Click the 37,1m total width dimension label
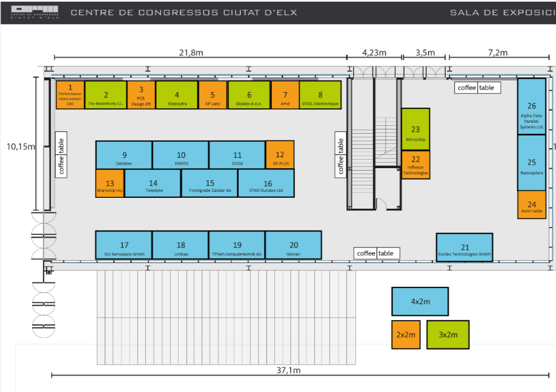Image resolution: width=556 pixels, height=392 pixels. click(288, 370)
